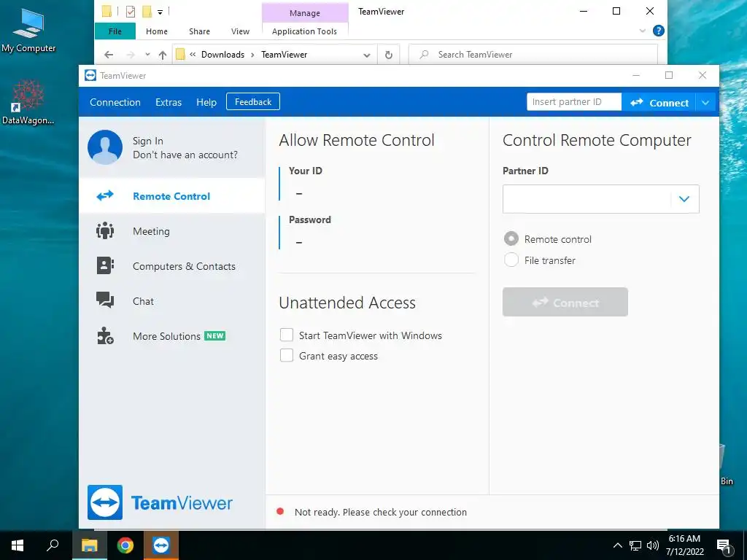Open taskbar search magnifier
747x560 pixels.
click(53, 545)
